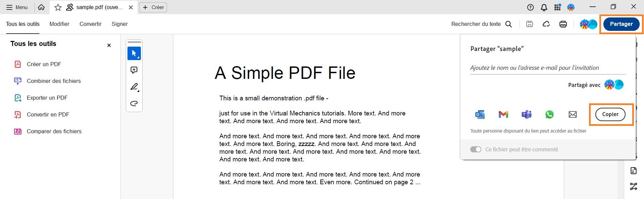The image size is (644, 199).
Task: Open the Combiner des fichiers tool
Action: [54, 81]
